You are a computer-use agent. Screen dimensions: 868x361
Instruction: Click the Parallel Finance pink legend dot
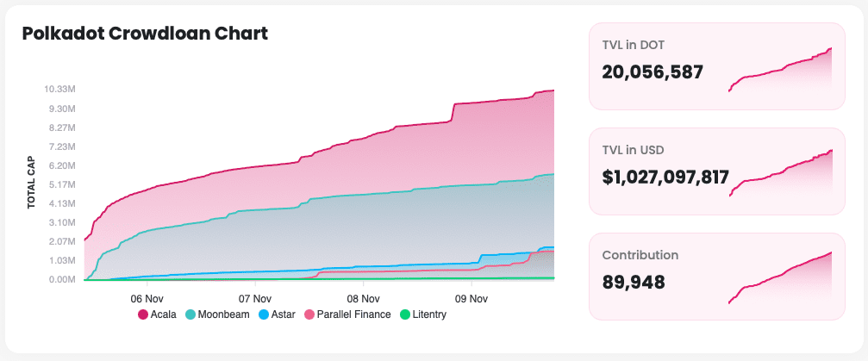[309, 314]
